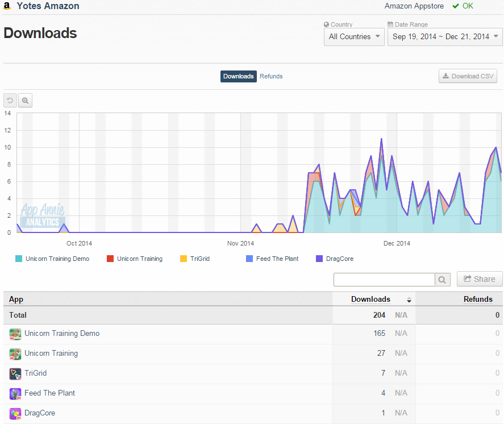Open the Date Range dropdown
This screenshot has height=424, width=504.
click(445, 37)
